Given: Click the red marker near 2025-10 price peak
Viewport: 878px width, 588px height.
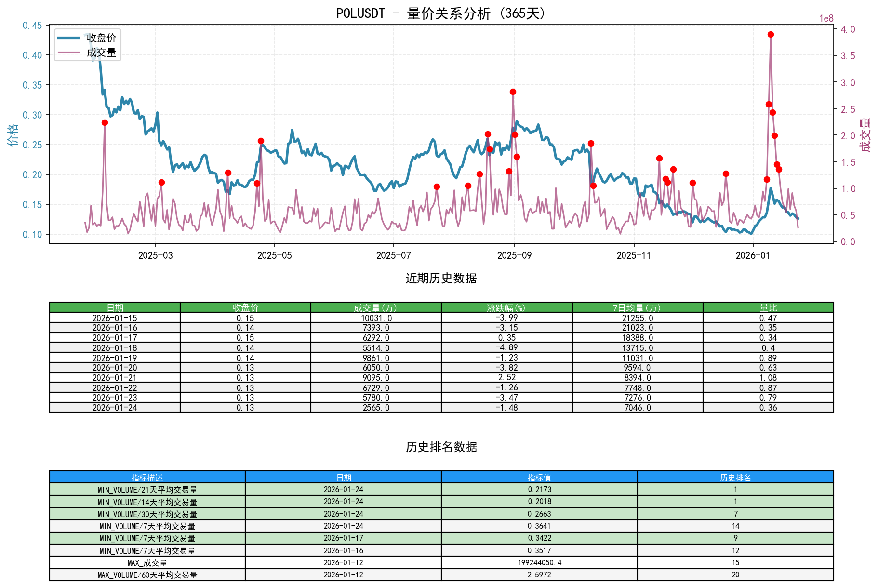Looking at the screenshot, I should 591,143.
